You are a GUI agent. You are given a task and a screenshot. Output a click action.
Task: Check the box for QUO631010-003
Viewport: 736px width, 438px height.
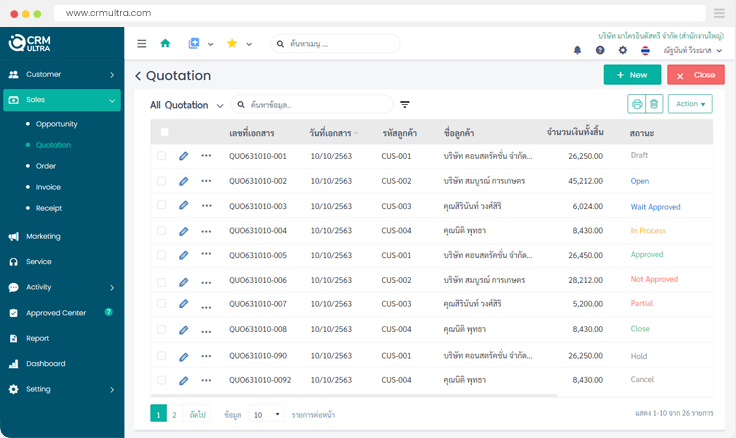point(161,205)
